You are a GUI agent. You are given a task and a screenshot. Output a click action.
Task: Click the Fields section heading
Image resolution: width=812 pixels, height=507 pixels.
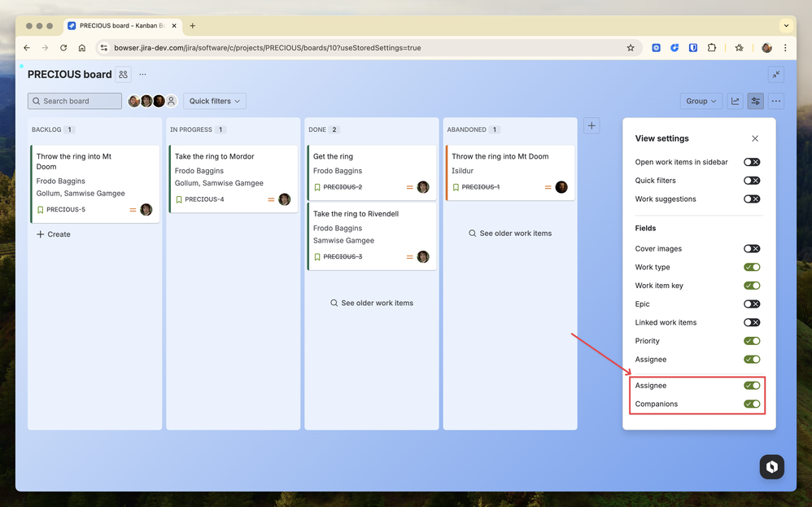point(645,228)
